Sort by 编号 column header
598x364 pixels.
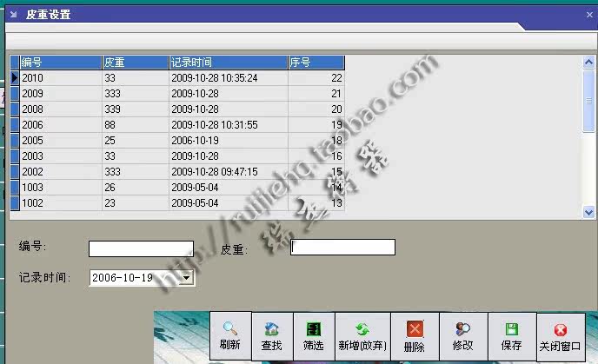click(59, 63)
